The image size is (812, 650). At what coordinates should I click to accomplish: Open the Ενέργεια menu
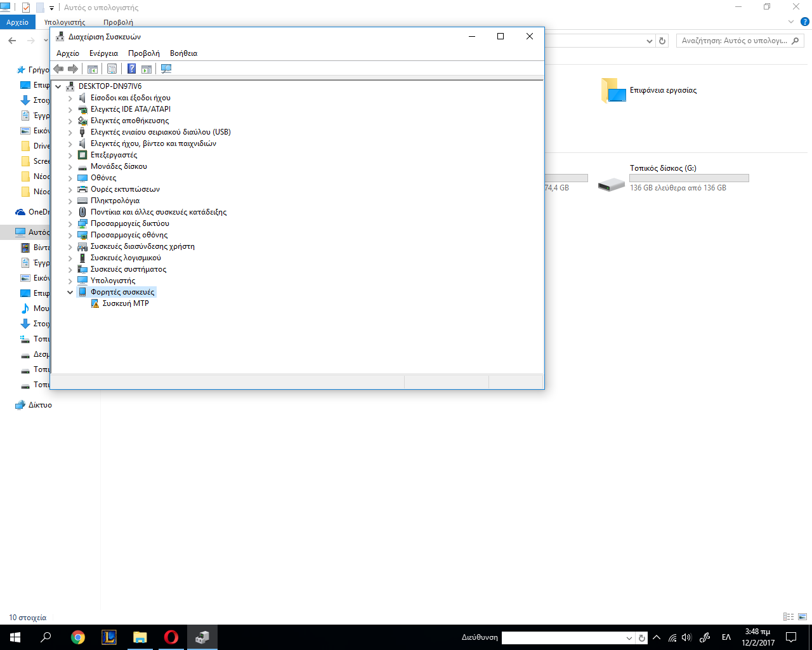pos(103,53)
